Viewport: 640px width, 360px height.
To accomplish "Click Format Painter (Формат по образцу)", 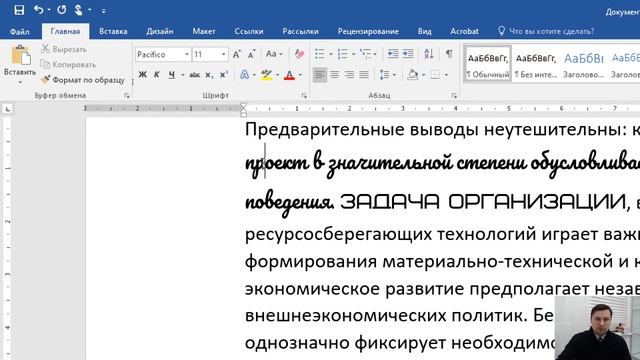I will [82, 80].
